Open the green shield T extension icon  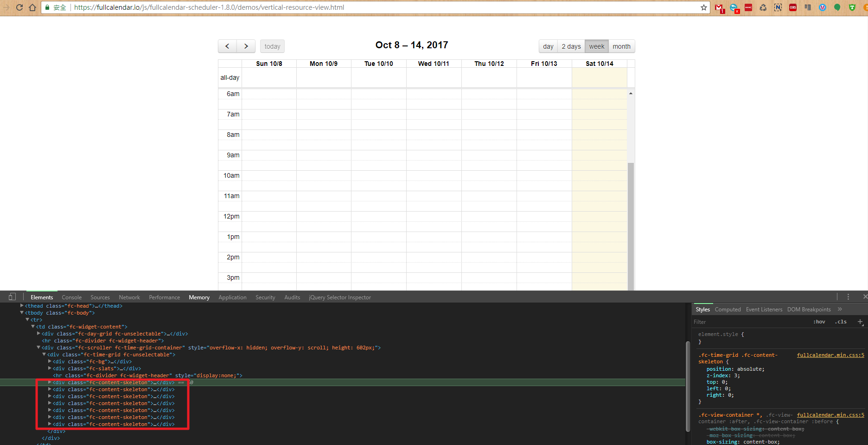pyautogui.click(x=852, y=7)
